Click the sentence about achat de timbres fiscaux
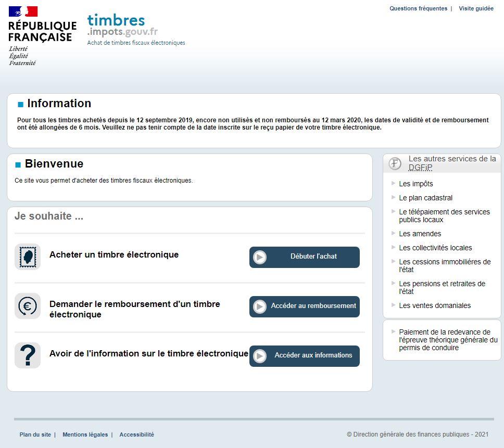The height and width of the screenshot is (448, 504). (x=104, y=181)
